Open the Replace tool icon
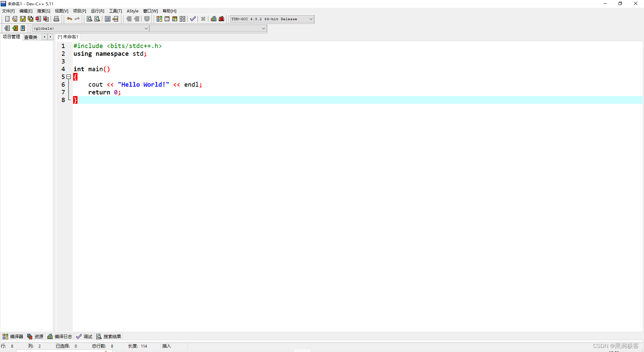Screen dimensions: 644x352 pos(97,19)
